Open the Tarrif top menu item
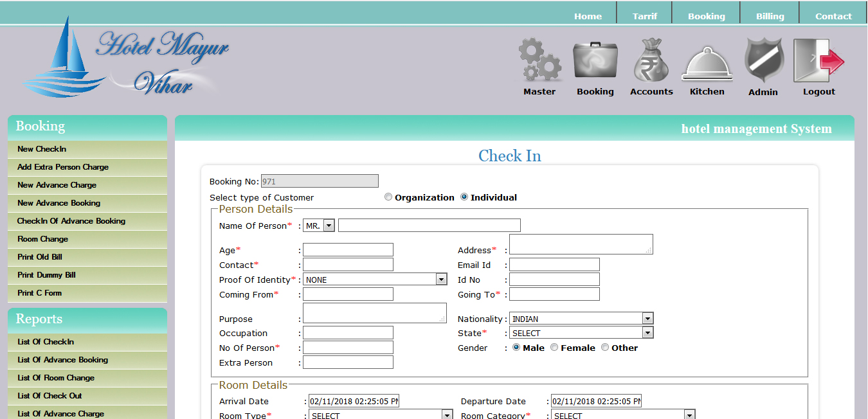 (x=645, y=16)
